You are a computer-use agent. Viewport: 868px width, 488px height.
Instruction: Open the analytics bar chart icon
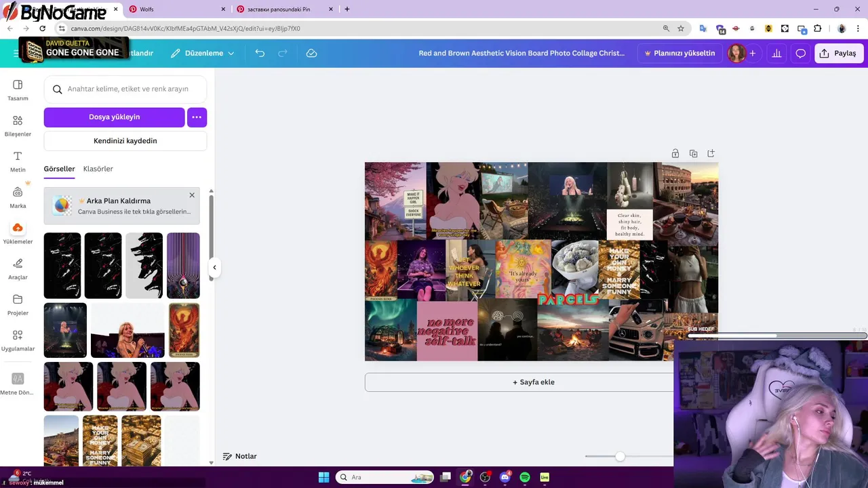[776, 53]
